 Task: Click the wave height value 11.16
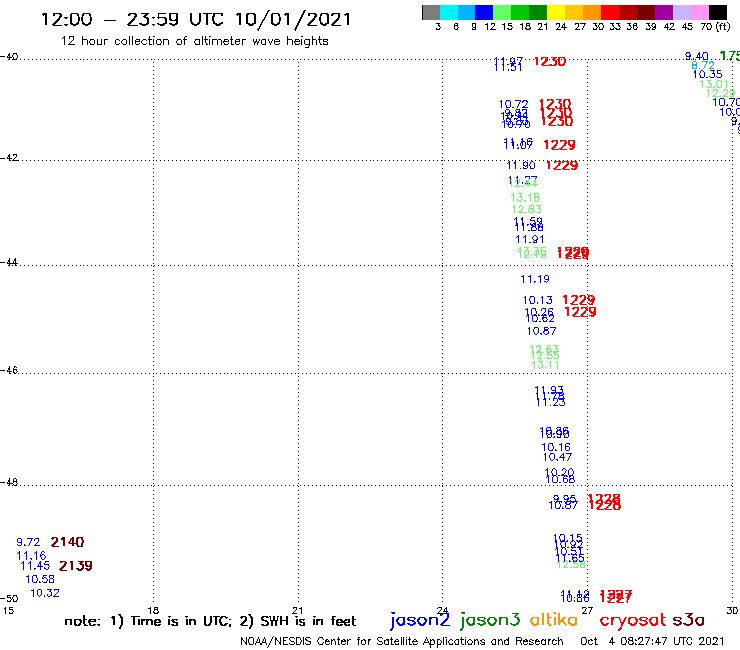coord(31,556)
